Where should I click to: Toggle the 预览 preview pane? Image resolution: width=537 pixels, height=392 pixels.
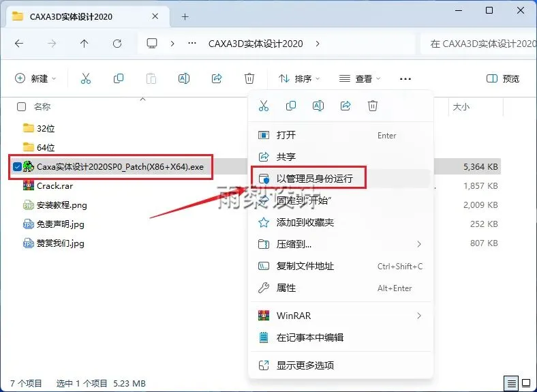[x=503, y=79]
